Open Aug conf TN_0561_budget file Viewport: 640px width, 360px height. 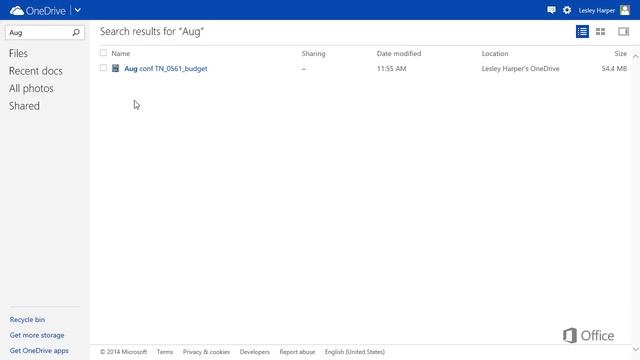coord(166,69)
